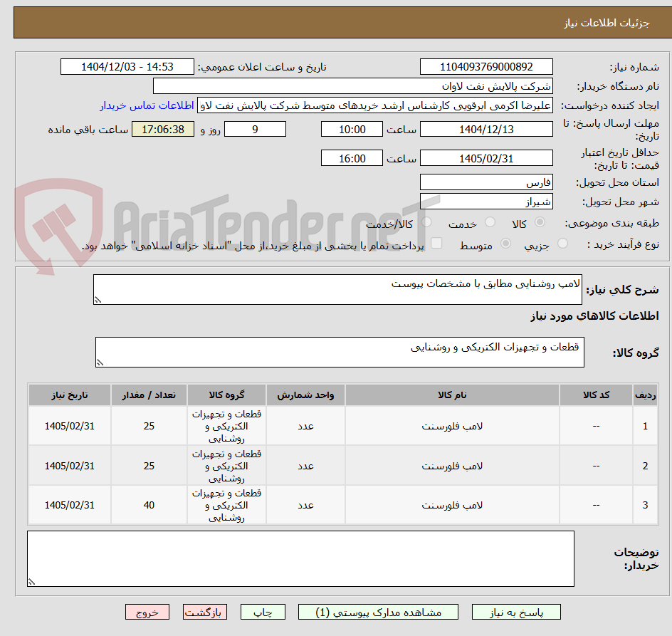Click the buyer notes text area
Image resolution: width=672 pixels, height=636 pixels.
coord(300,559)
